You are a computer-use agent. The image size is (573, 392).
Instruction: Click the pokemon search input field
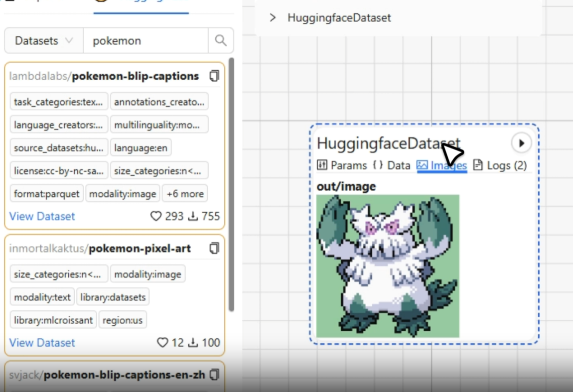tap(146, 40)
